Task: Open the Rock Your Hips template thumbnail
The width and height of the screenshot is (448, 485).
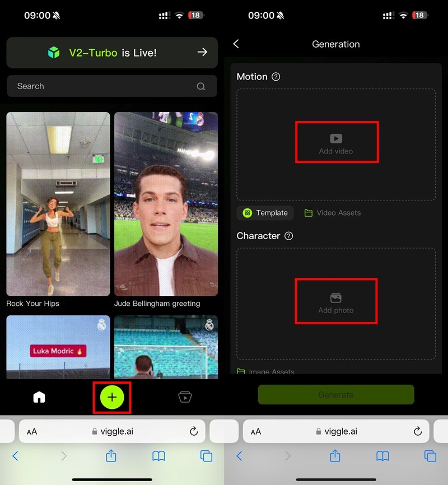Action: 58,204
